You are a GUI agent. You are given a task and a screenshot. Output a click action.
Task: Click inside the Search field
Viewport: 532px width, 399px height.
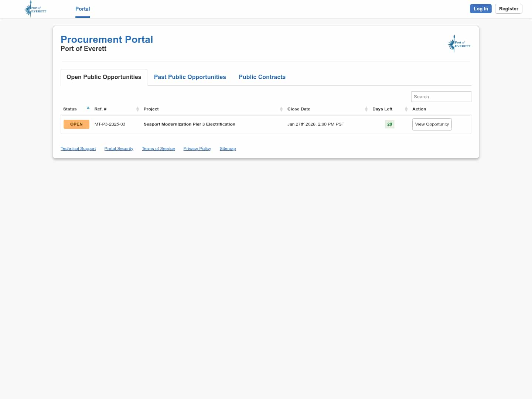pyautogui.click(x=441, y=96)
